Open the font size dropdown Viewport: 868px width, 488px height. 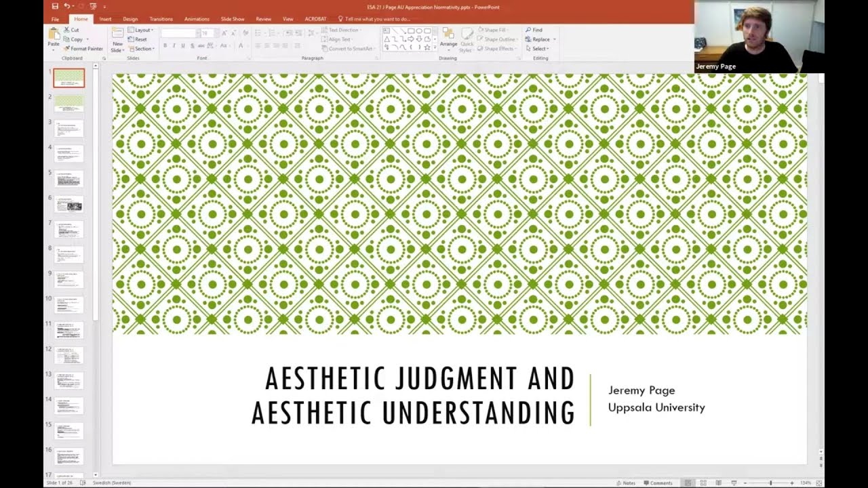[217, 33]
